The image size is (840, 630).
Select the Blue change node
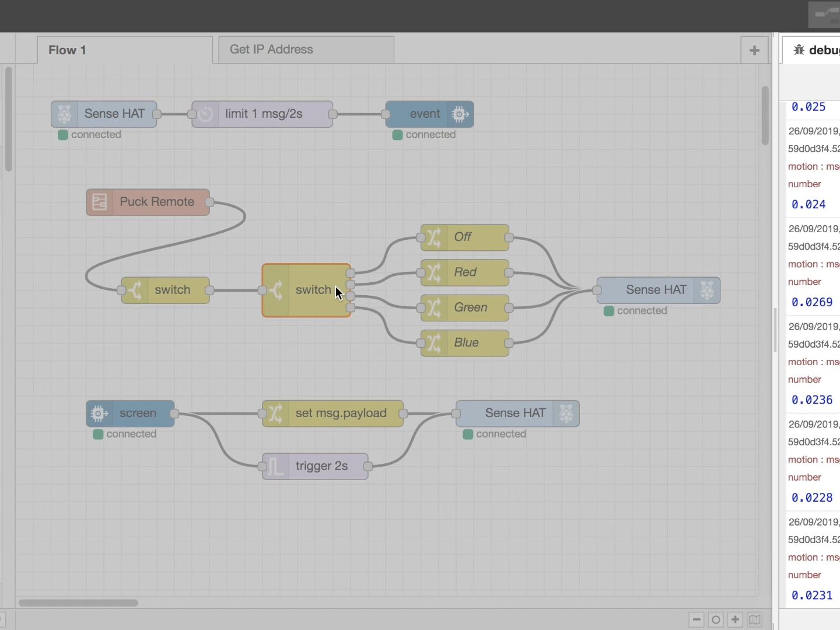tap(464, 343)
